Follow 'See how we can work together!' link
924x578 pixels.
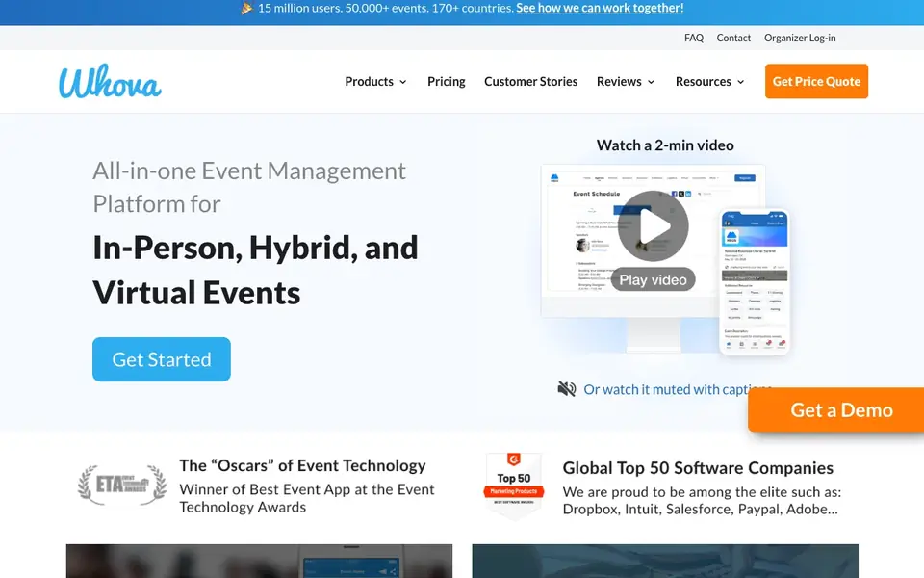[600, 9]
